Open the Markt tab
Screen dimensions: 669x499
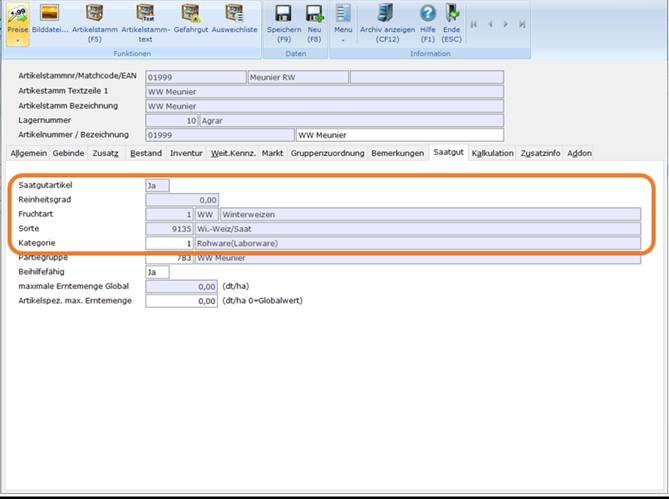point(273,153)
